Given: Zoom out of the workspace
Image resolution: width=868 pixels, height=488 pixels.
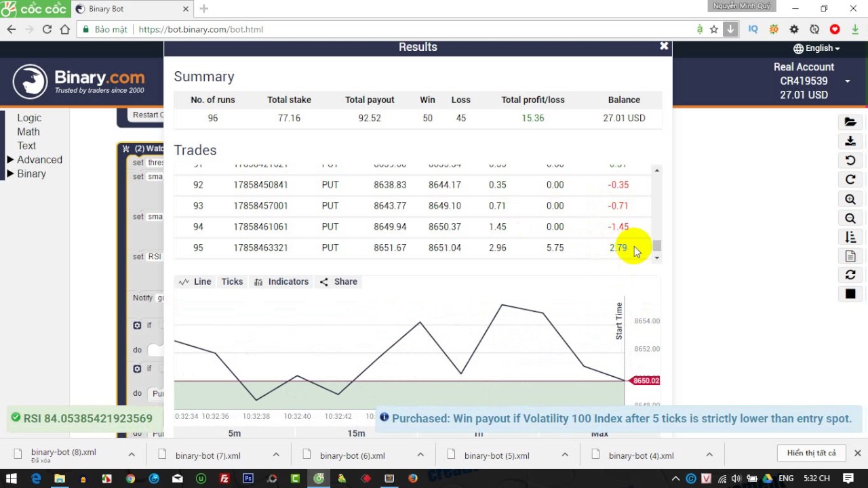Looking at the screenshot, I should [x=850, y=218].
